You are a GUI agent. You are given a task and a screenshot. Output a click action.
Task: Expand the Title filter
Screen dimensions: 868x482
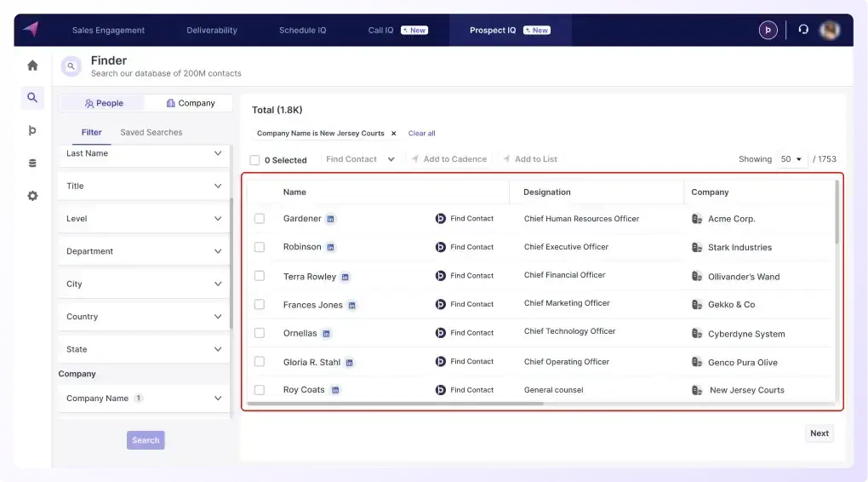click(x=144, y=186)
